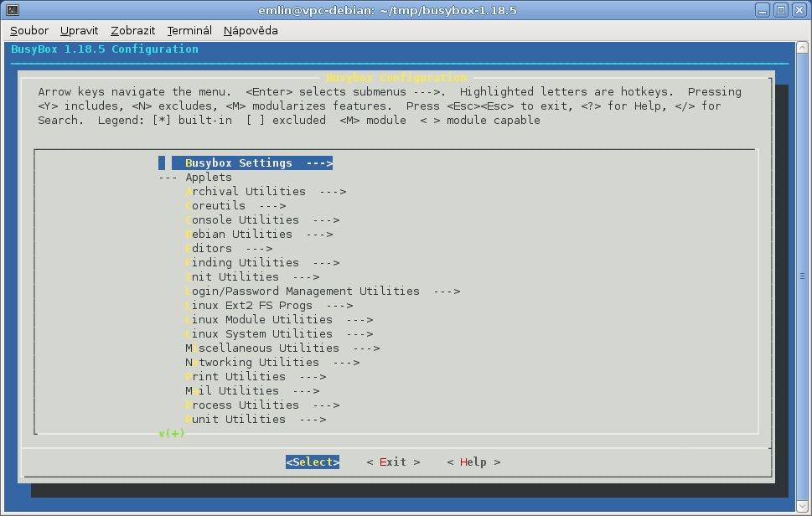
Task: Open Process Utilities submenu
Action: pos(262,405)
